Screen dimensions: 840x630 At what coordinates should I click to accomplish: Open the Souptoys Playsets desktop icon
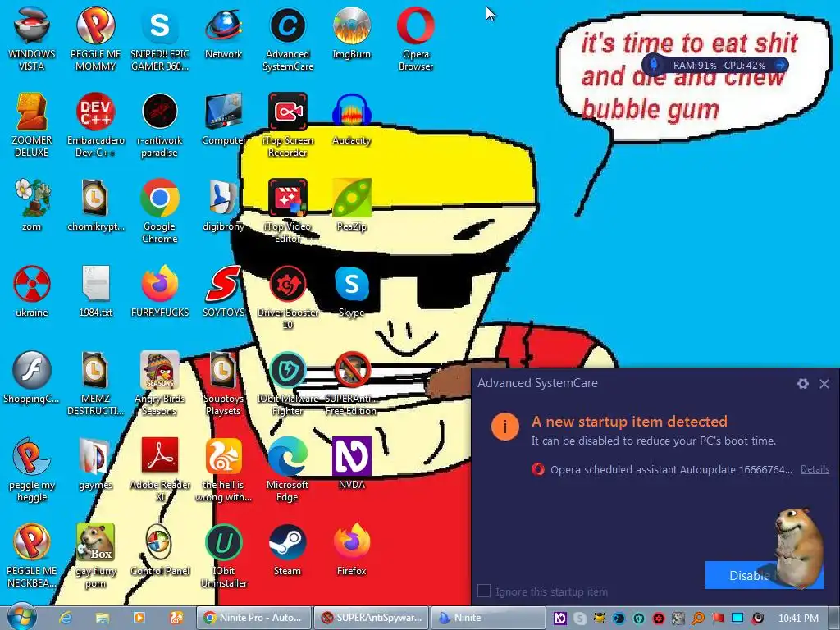pos(223,384)
